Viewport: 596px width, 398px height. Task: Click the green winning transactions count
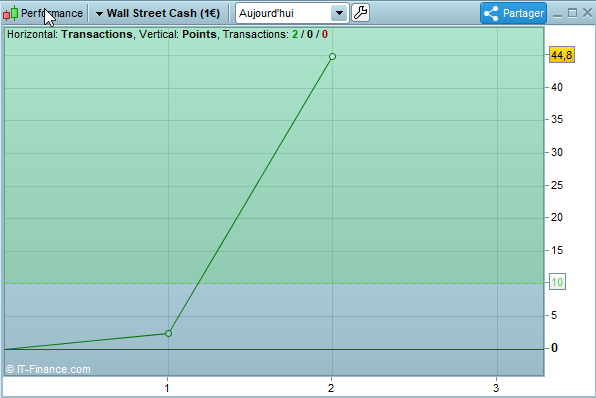coord(295,35)
